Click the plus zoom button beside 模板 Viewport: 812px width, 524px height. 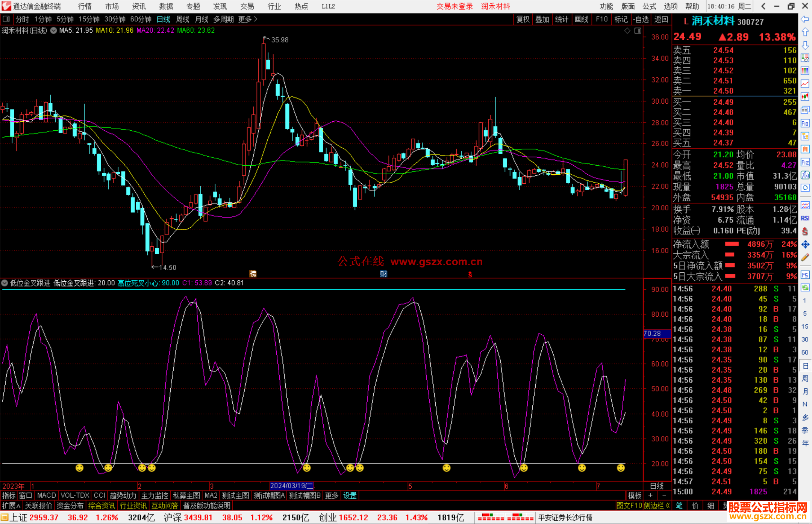650,495
